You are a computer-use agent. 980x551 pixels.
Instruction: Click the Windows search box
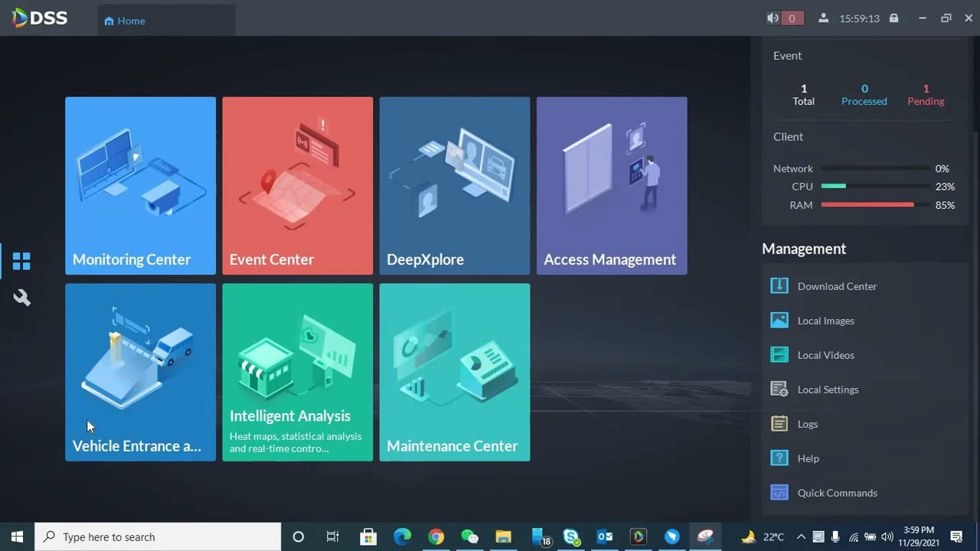[x=158, y=536]
